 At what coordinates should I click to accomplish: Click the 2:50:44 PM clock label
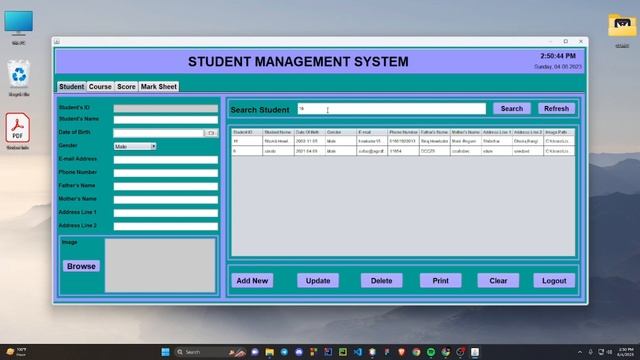(x=558, y=56)
